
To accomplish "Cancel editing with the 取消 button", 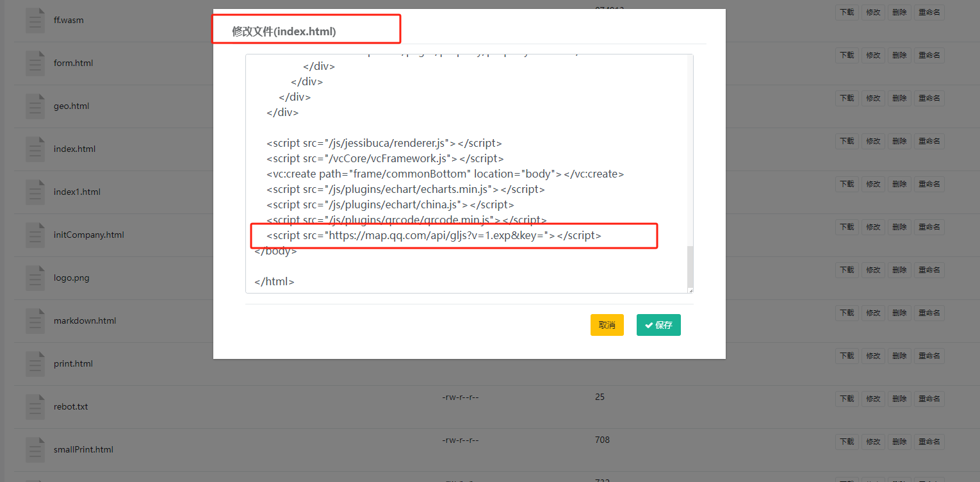I will click(607, 325).
